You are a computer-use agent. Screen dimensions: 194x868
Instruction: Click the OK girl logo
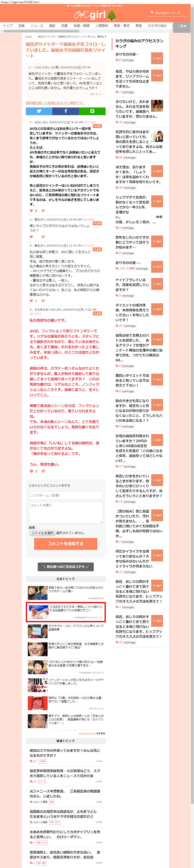tap(90, 15)
